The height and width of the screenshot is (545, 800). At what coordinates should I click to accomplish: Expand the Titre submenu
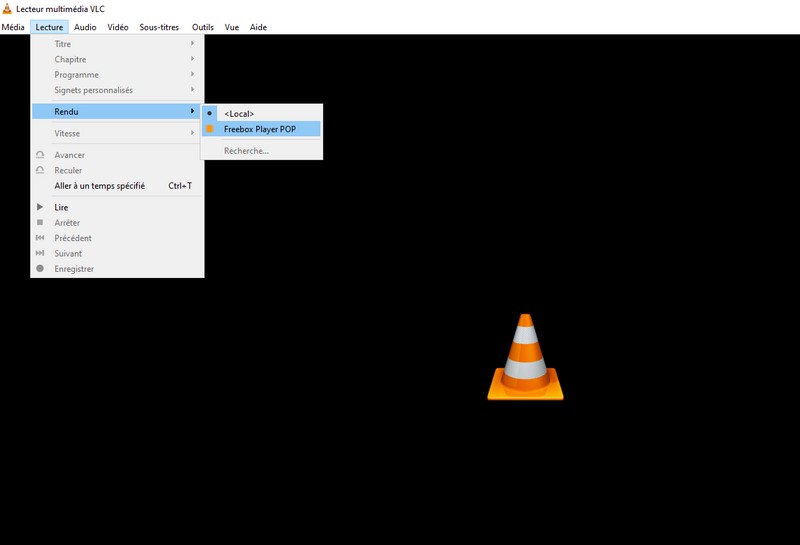click(x=117, y=44)
